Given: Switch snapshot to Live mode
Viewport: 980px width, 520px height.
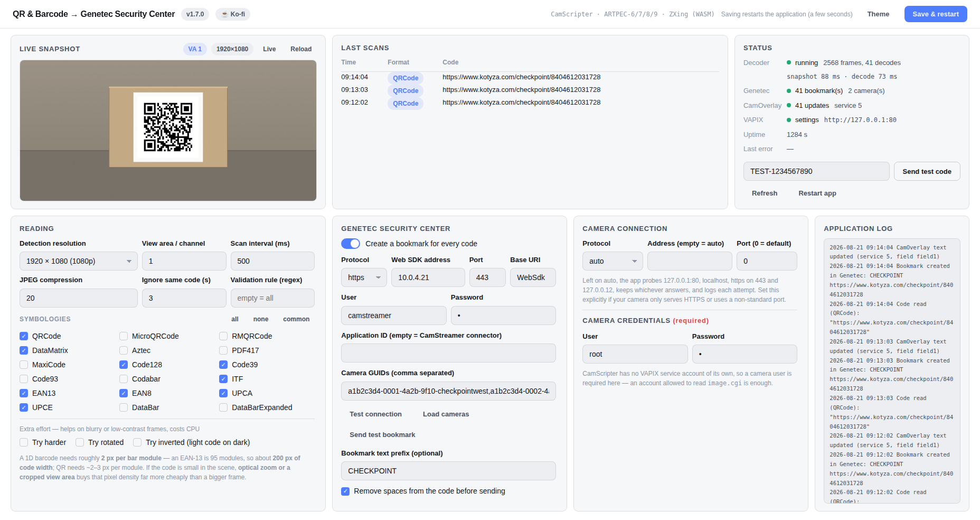Looking at the screenshot, I should tap(269, 49).
